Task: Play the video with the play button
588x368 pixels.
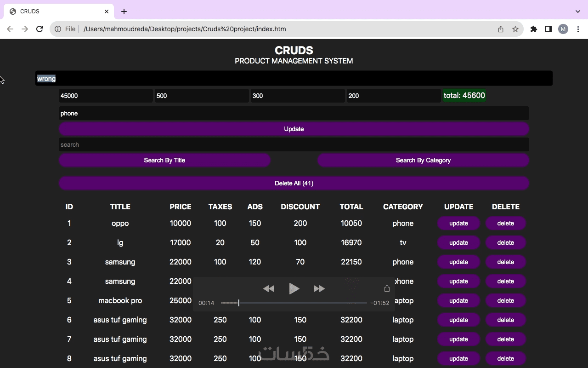Action: point(294,288)
